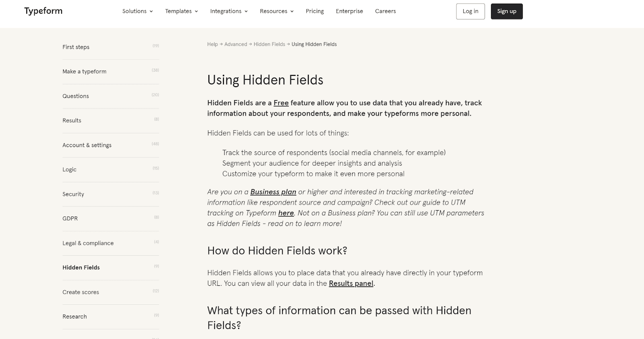Visit the Careers page

pos(385,11)
